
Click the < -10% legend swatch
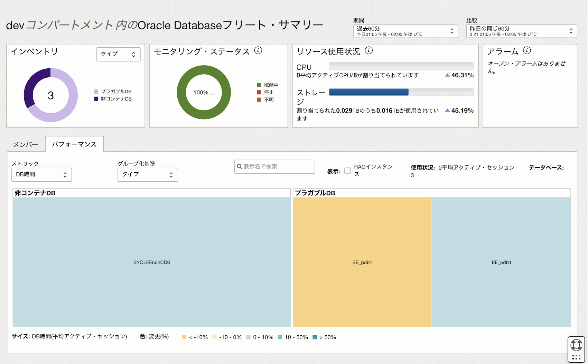(184, 337)
